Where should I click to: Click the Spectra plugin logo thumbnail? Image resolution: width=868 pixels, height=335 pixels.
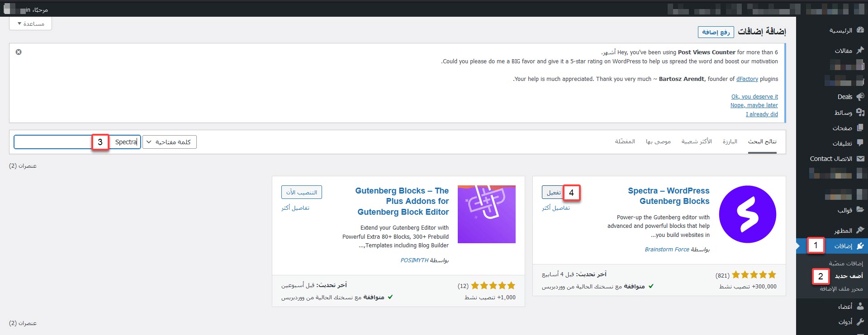click(747, 214)
